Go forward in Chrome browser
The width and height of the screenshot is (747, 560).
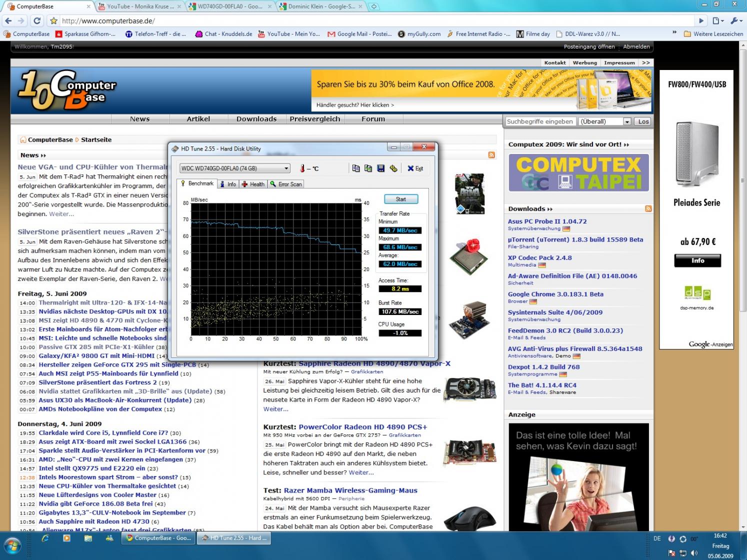point(21,20)
